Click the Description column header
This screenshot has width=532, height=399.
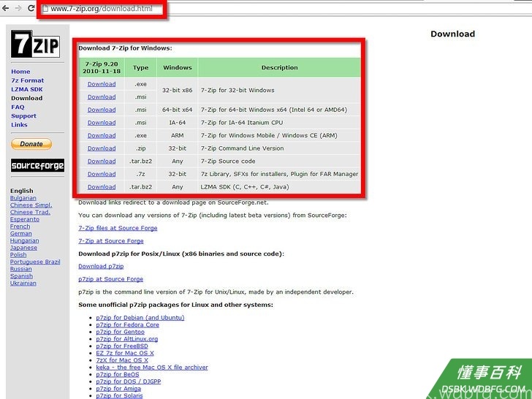point(279,67)
